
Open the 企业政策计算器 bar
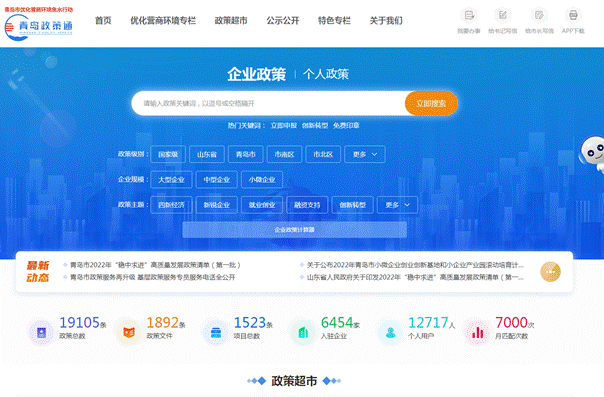(x=295, y=229)
